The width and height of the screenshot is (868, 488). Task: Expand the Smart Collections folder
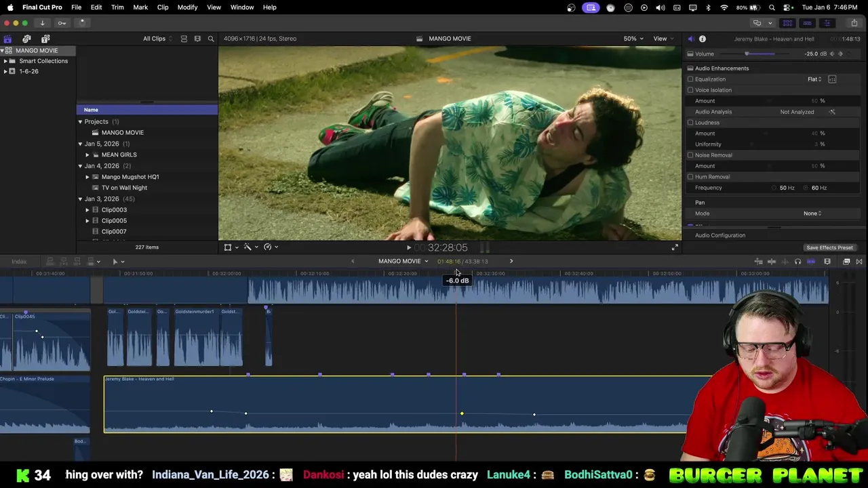point(5,61)
